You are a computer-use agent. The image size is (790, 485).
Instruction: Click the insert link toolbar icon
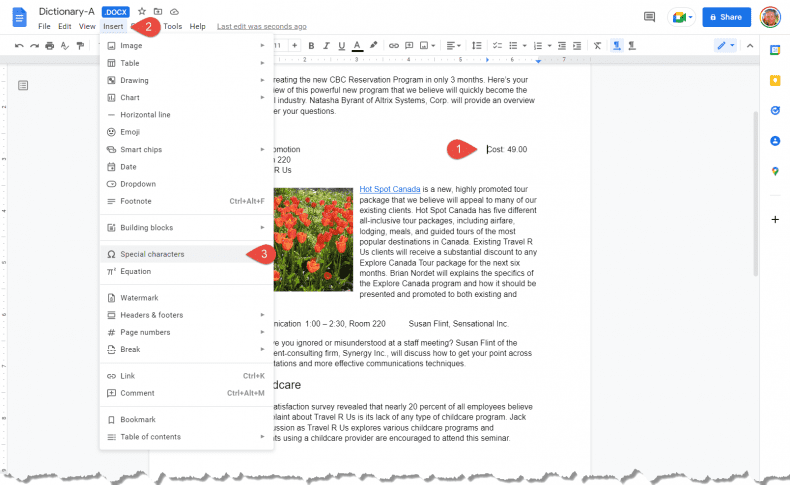coord(393,45)
